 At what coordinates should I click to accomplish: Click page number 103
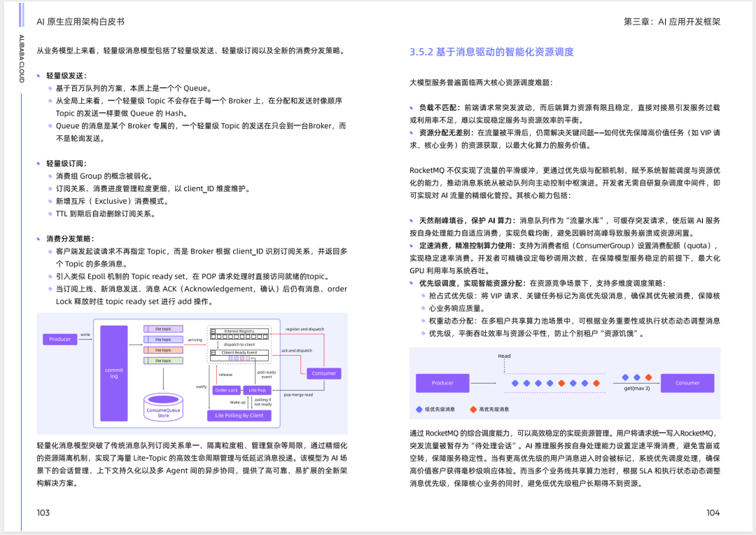(x=43, y=513)
